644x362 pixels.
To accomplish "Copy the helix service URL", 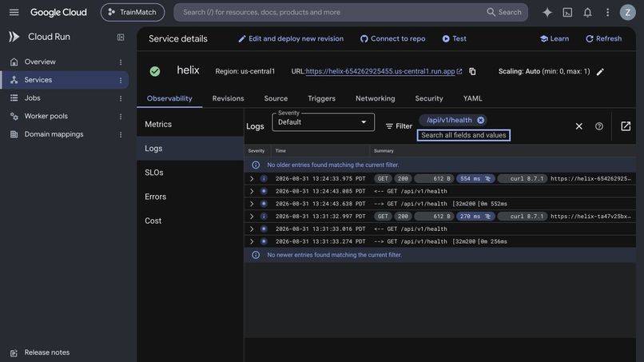I will click(472, 71).
